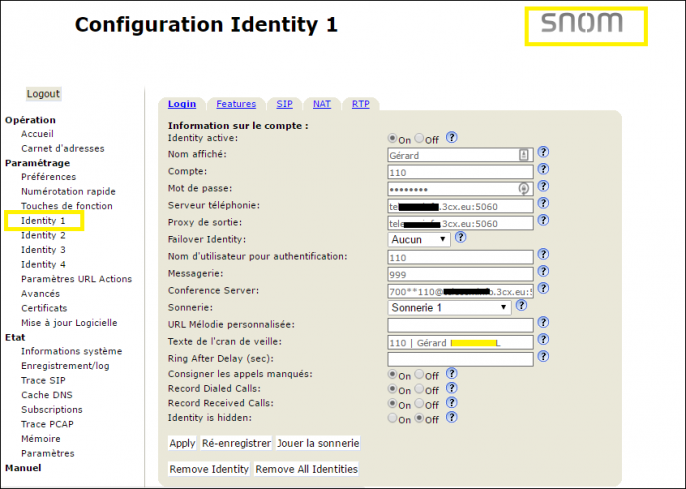Open help icon beside Nom affiché field
The width and height of the screenshot is (686, 489).
tap(543, 152)
